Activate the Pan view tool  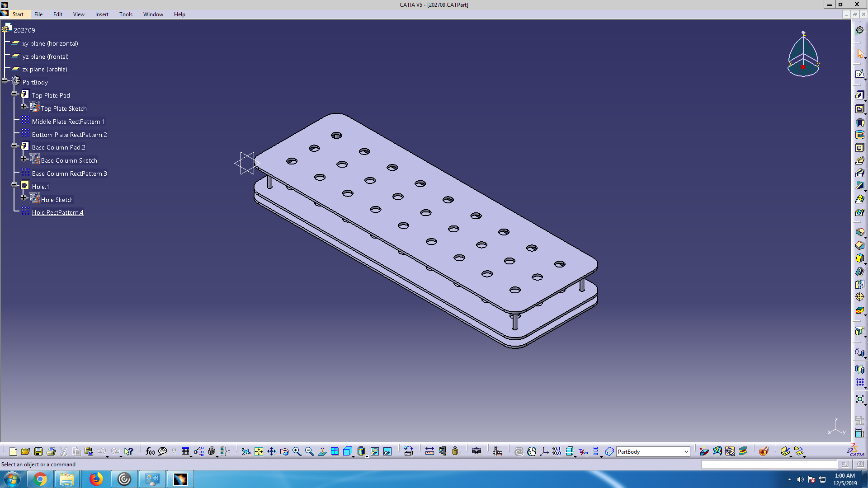(x=271, y=451)
